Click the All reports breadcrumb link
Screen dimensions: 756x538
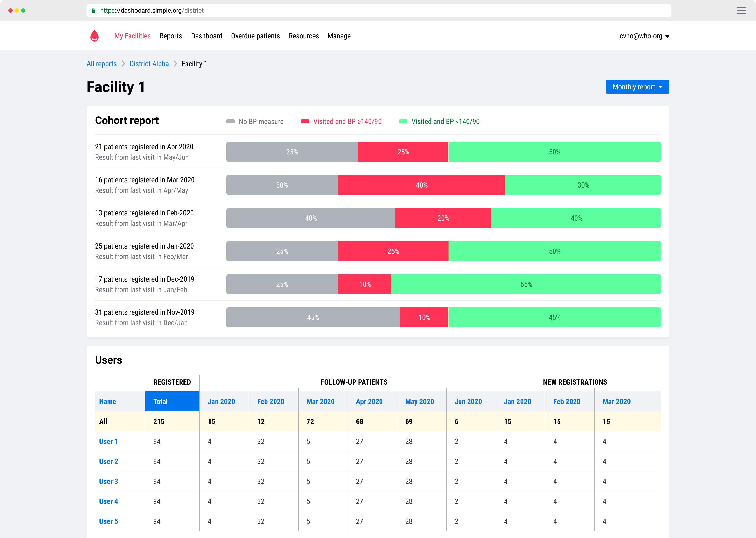pyautogui.click(x=102, y=64)
